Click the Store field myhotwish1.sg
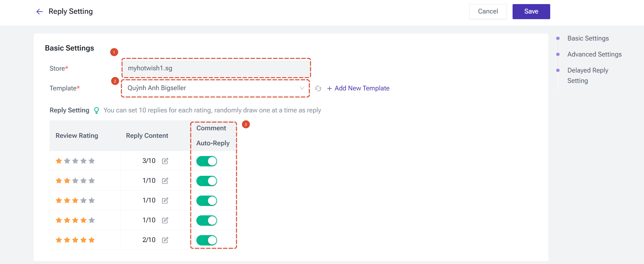644x264 pixels. [216, 68]
